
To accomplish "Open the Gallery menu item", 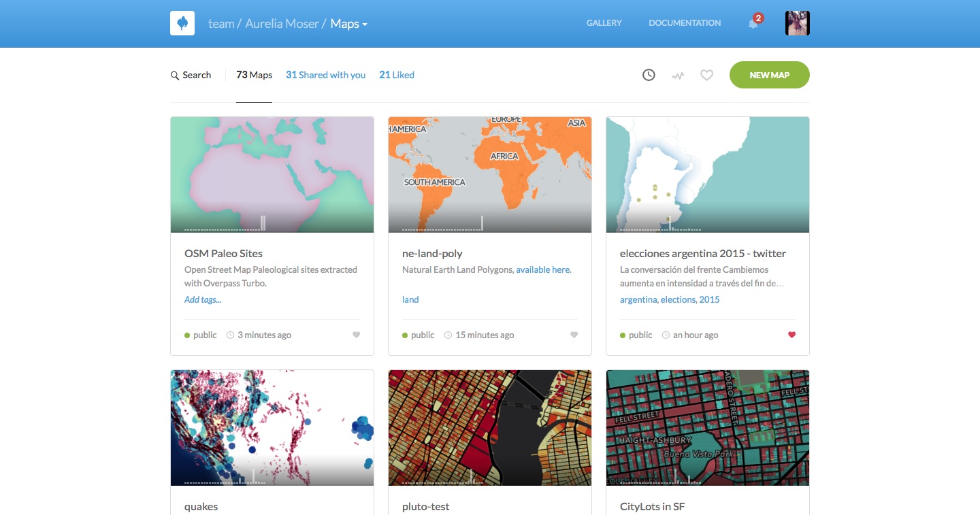I will click(604, 23).
